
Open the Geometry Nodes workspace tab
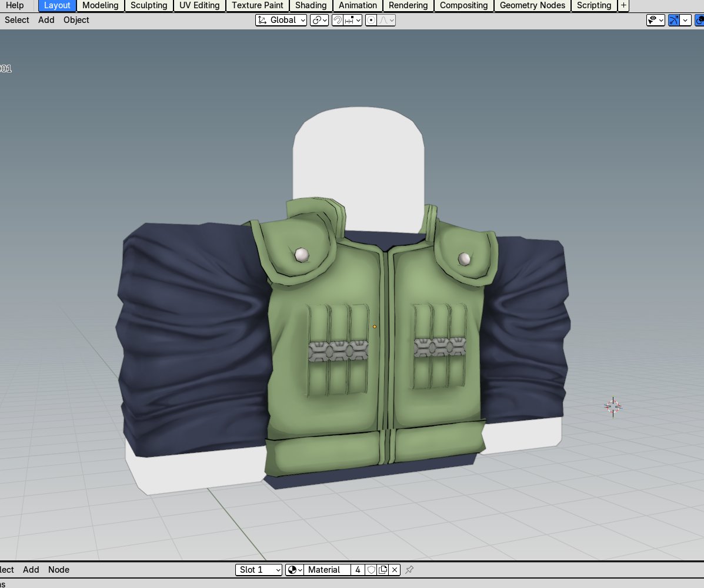coord(532,5)
